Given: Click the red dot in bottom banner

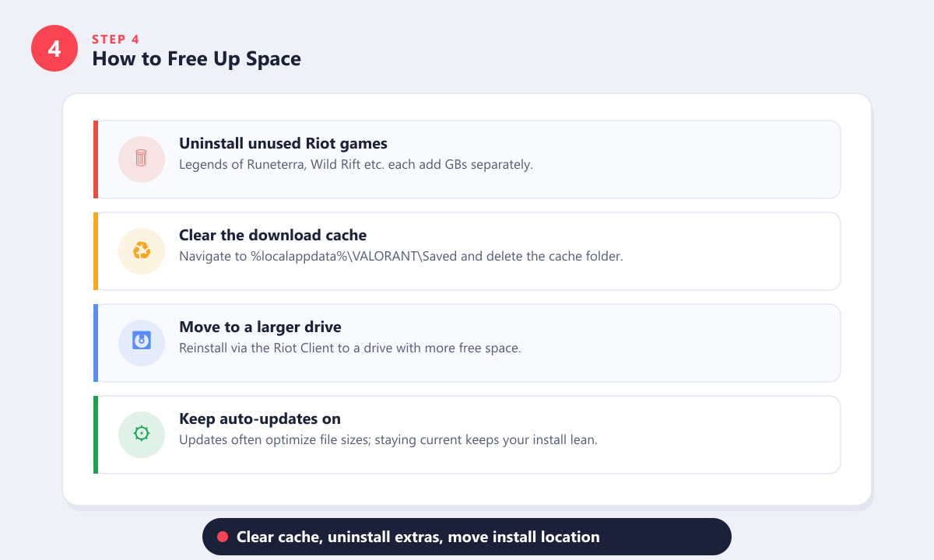Looking at the screenshot, I should pyautogui.click(x=222, y=537).
